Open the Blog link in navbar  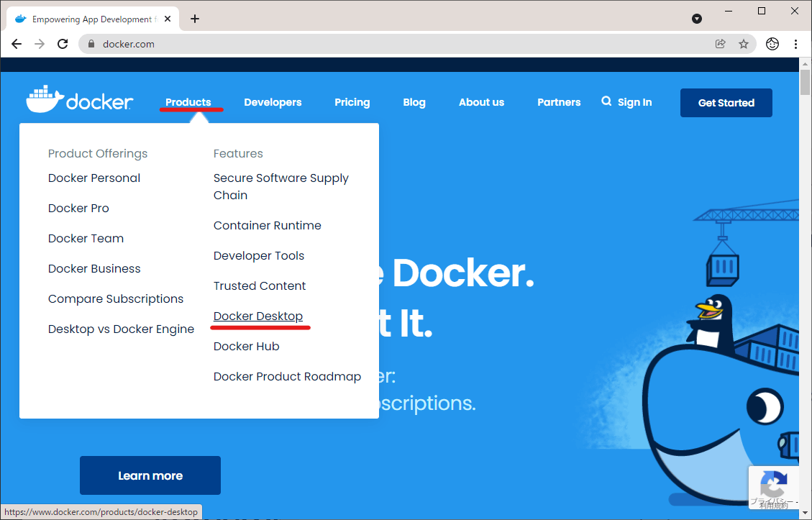pyautogui.click(x=414, y=102)
